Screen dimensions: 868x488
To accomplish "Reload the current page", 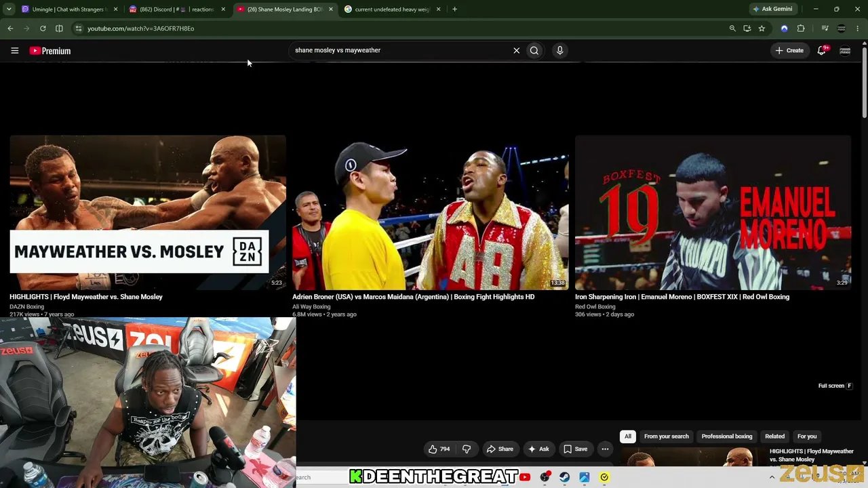I will coord(43,28).
